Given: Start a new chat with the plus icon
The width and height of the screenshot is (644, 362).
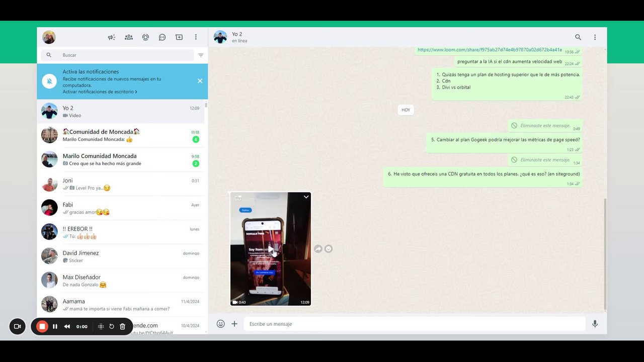Looking at the screenshot, I should 179,37.
